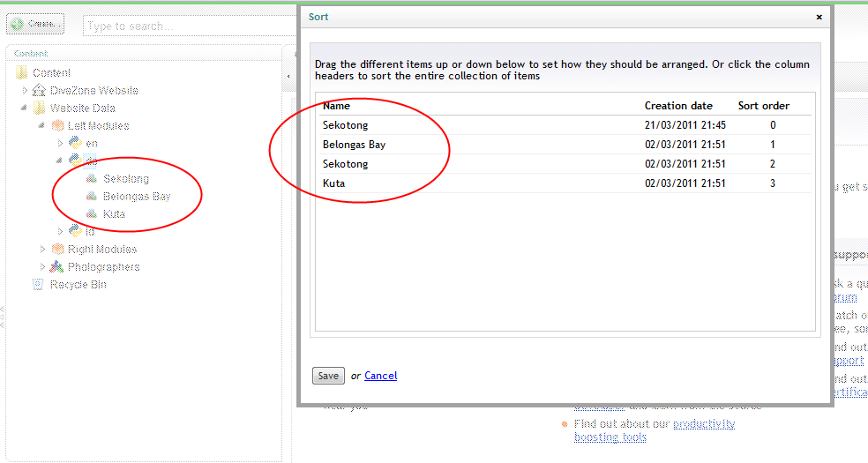Click the Right Modules node icon
868x463 pixels.
pyautogui.click(x=57, y=250)
